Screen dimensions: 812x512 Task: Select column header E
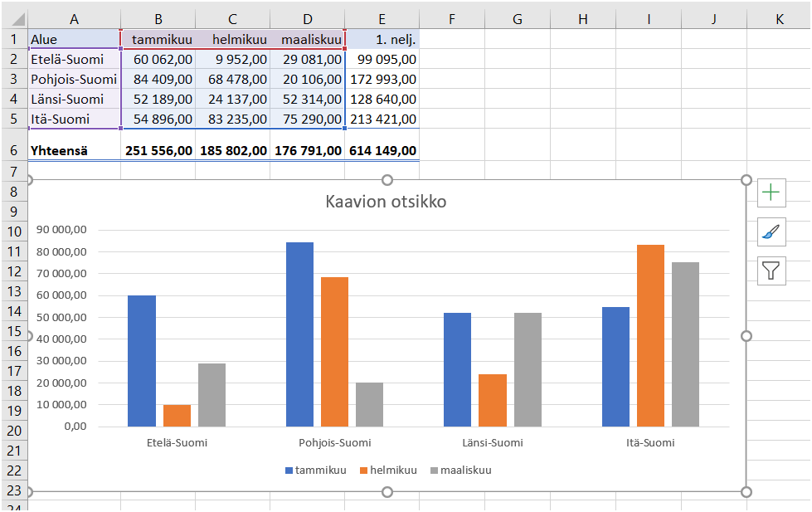pyautogui.click(x=382, y=19)
